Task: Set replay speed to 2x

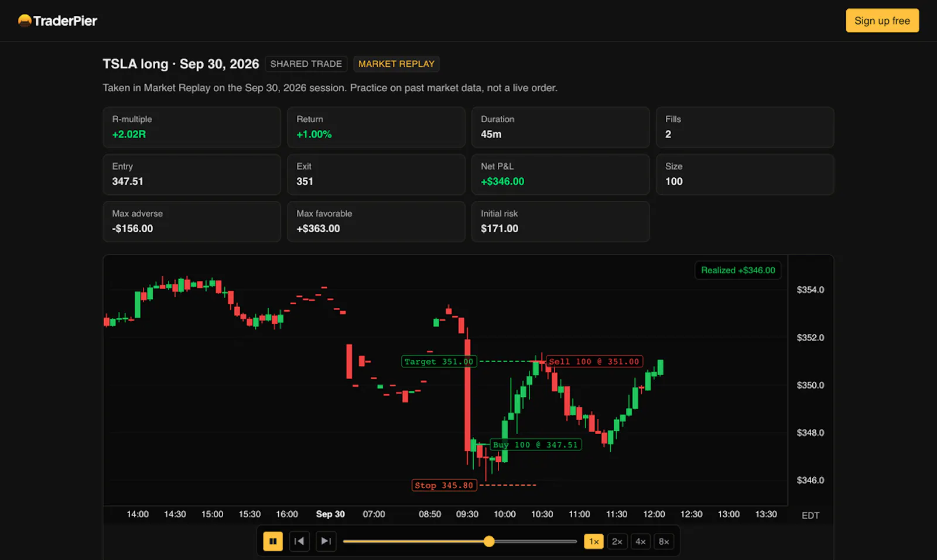Action: (617, 541)
